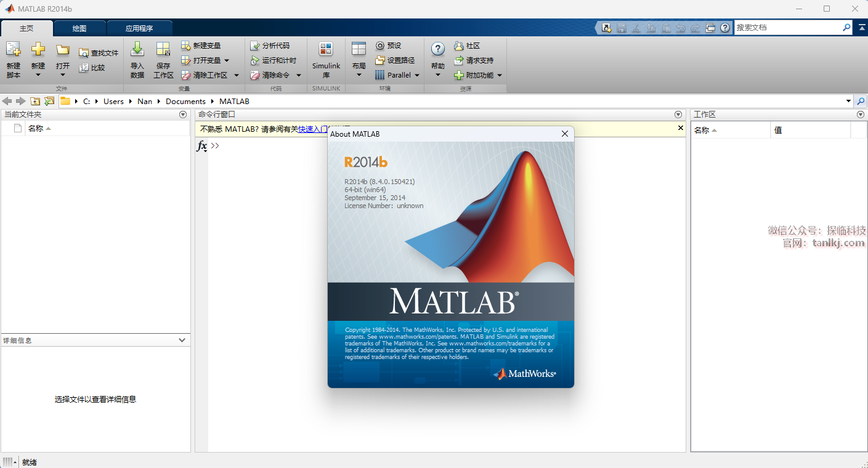Viewport: 868px width, 468px height.
Task: Collapse the Details (详细信息) panel chevron
Action: [182, 340]
